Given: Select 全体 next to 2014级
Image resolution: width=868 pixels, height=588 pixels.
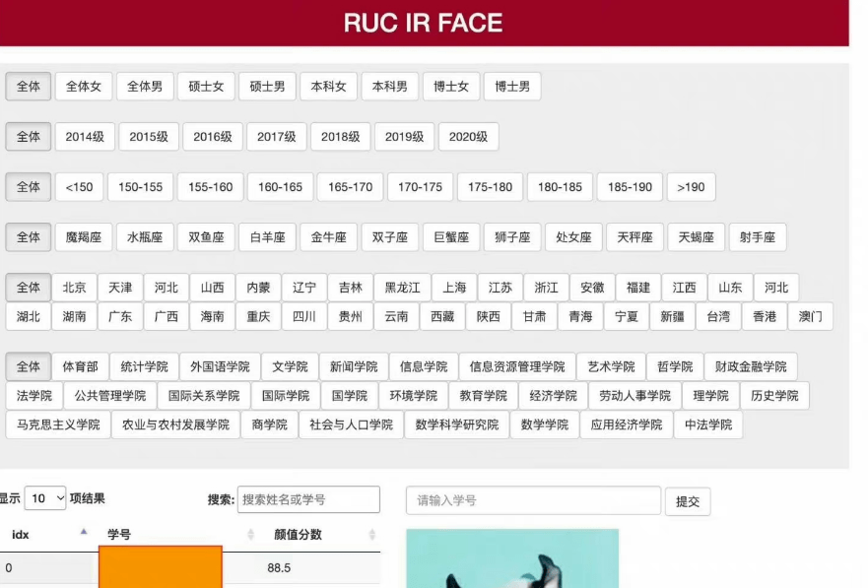Looking at the screenshot, I should 29,137.
